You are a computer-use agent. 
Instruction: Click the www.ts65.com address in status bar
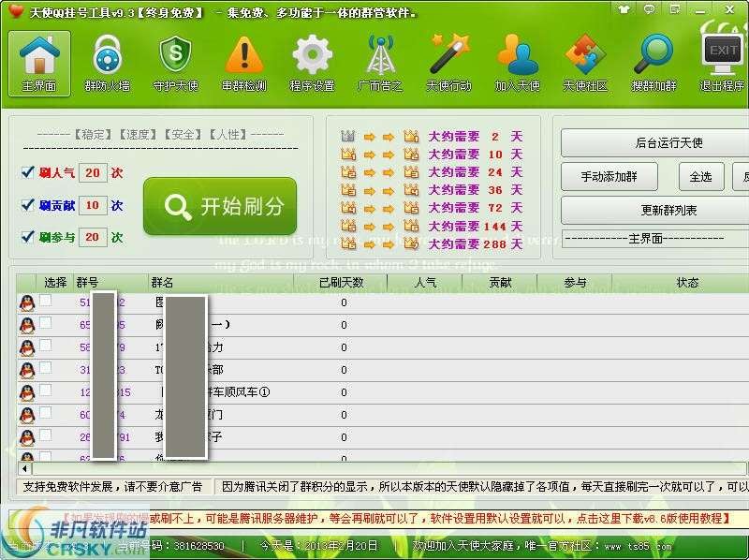tap(638, 546)
